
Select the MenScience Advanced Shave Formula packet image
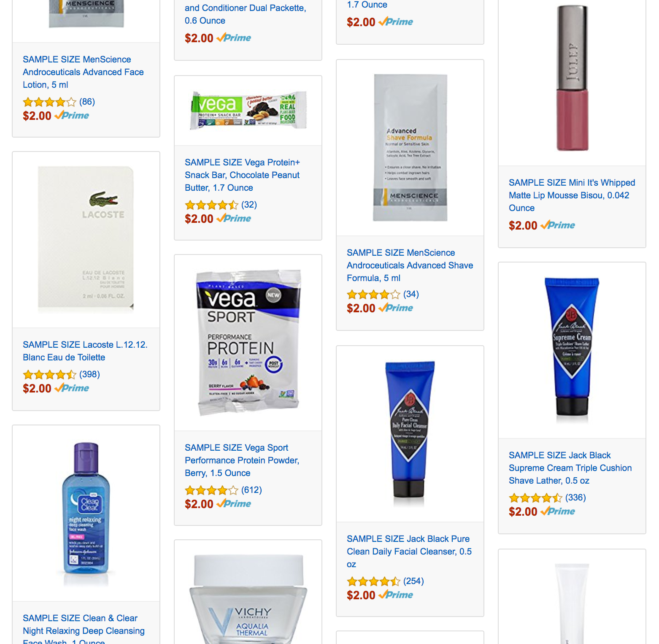click(x=410, y=148)
